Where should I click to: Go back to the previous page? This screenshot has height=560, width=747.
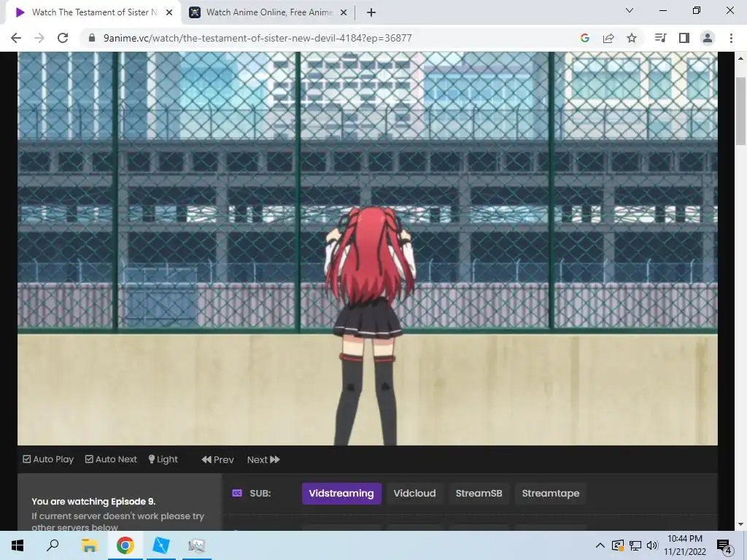pos(16,38)
